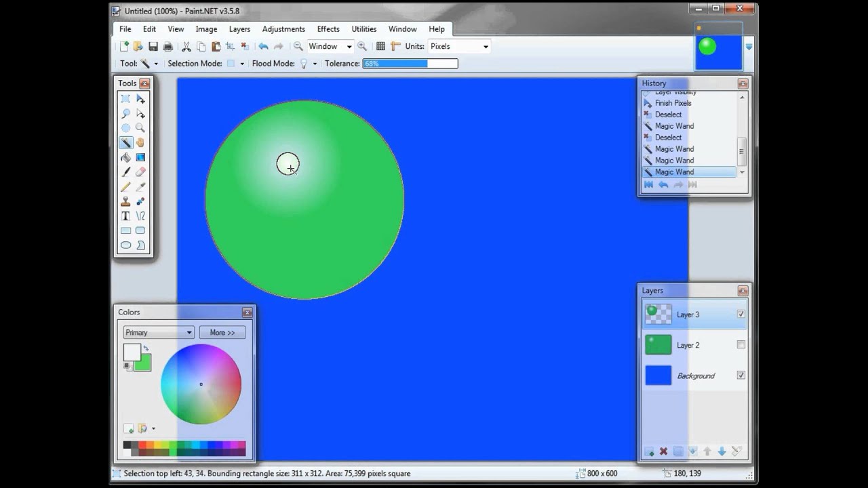Toggle the rulers icon
868x488 pixels.
[396, 46]
